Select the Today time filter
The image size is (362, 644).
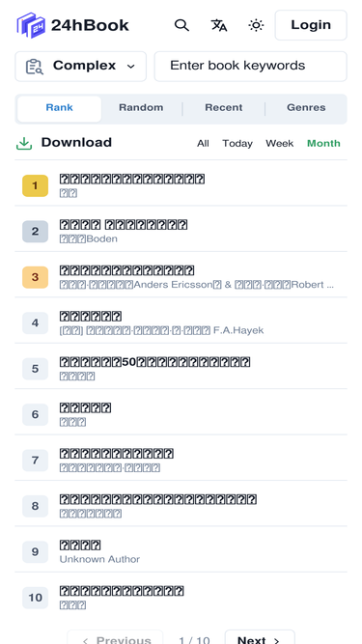pos(237,143)
